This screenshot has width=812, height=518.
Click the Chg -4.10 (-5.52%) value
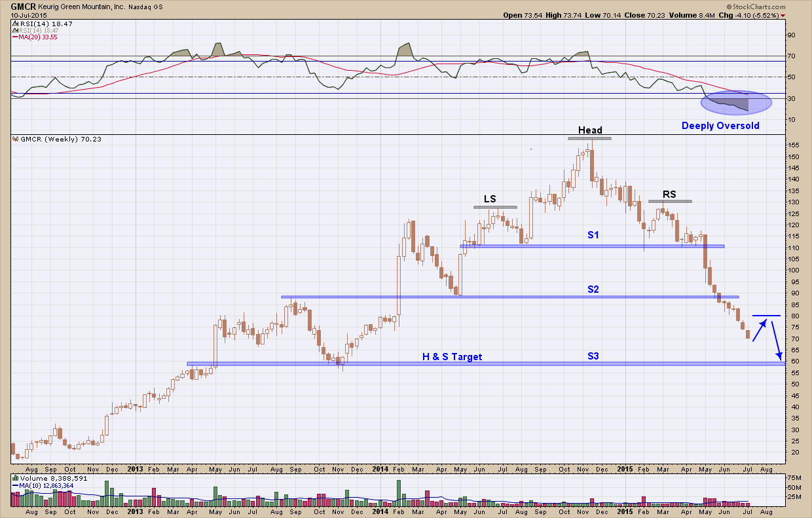tap(758, 14)
